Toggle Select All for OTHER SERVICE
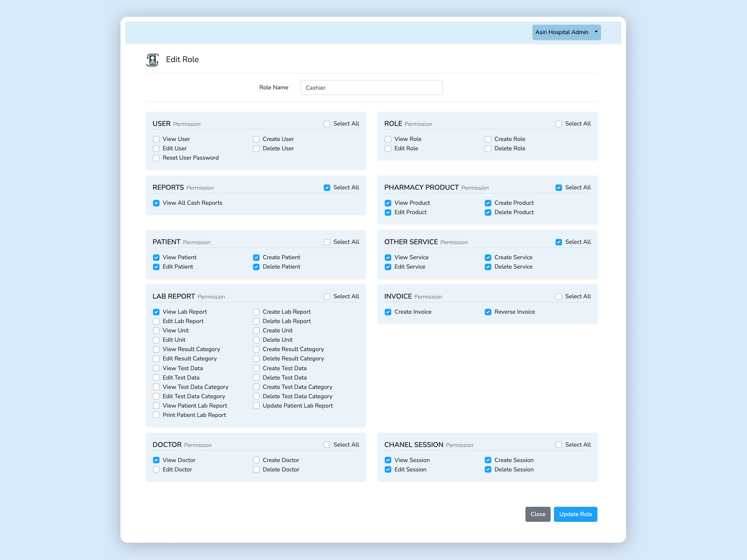This screenshot has width=747, height=560. pyautogui.click(x=559, y=242)
